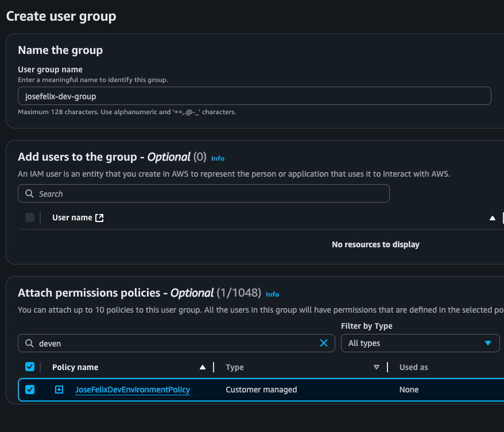504x432 pixels.
Task: Click the user group name input field
Action: (254, 96)
